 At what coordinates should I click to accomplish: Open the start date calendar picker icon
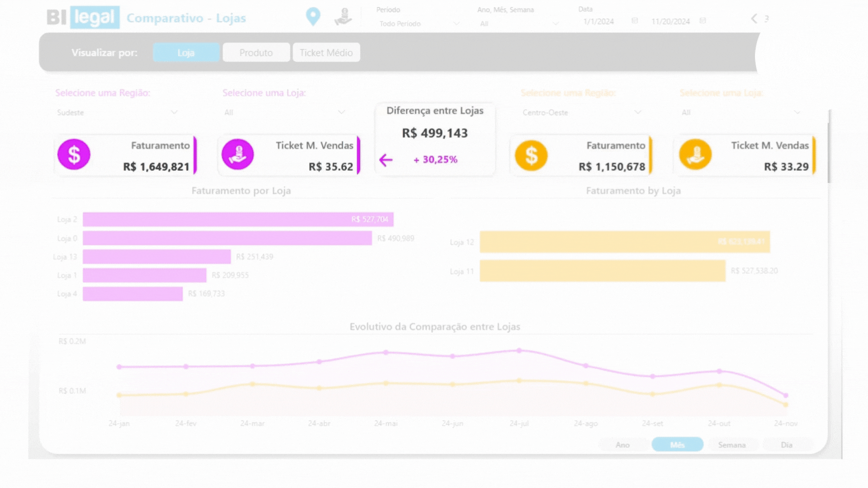[635, 21]
